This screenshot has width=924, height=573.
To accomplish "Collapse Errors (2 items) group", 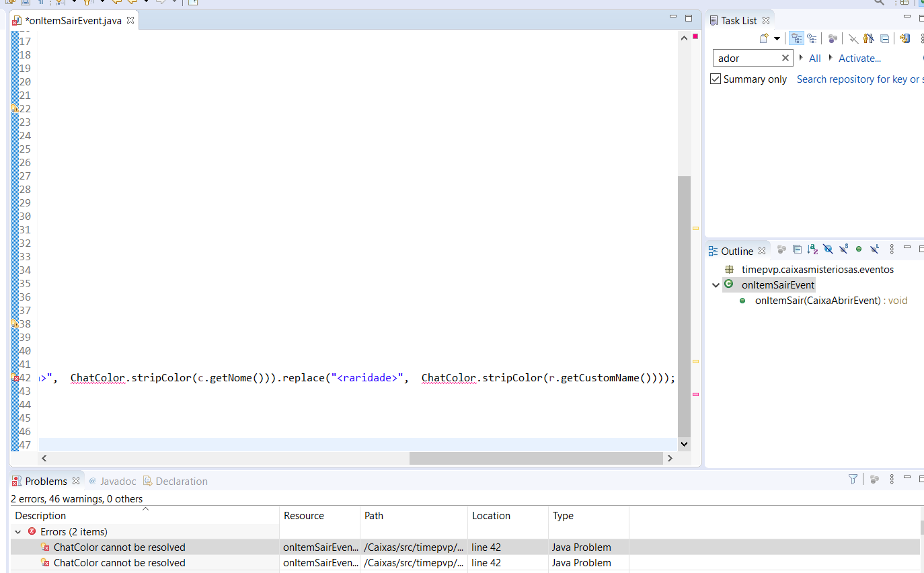I will 18,531.
